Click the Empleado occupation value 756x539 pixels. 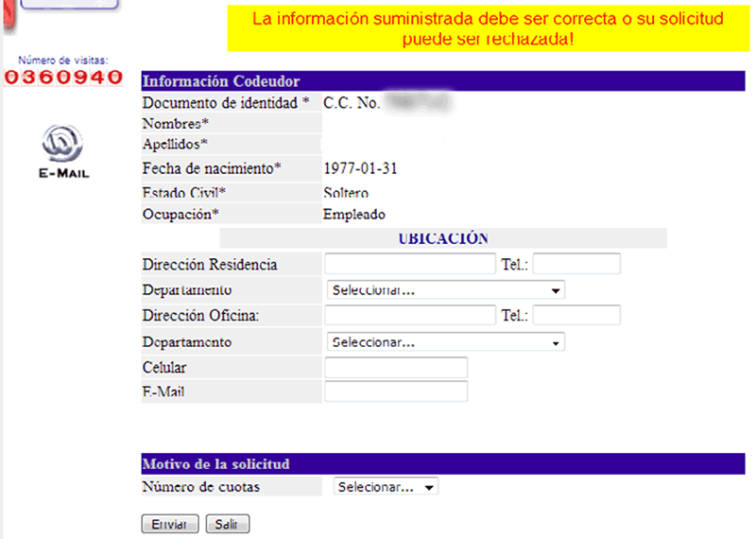tap(353, 215)
